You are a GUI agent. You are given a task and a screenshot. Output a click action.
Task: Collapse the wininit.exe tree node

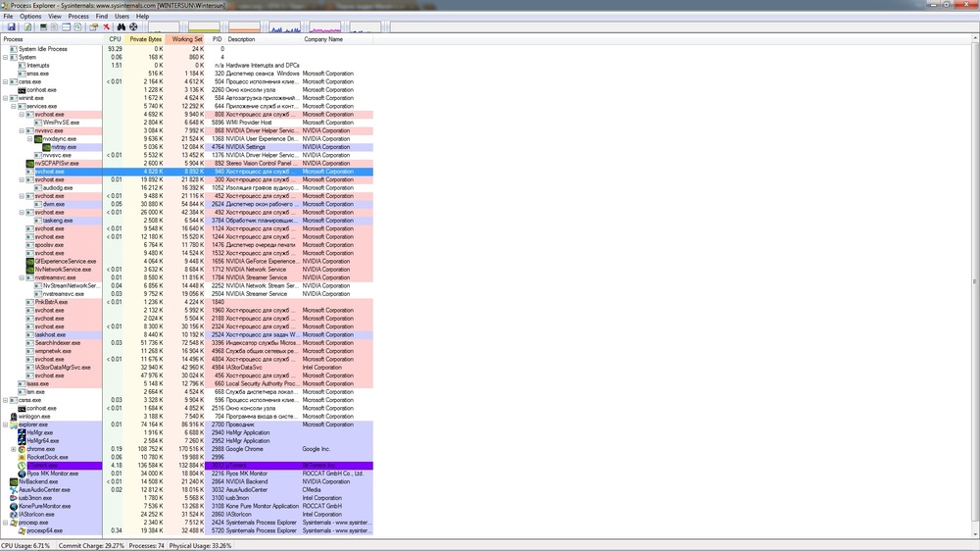6,98
